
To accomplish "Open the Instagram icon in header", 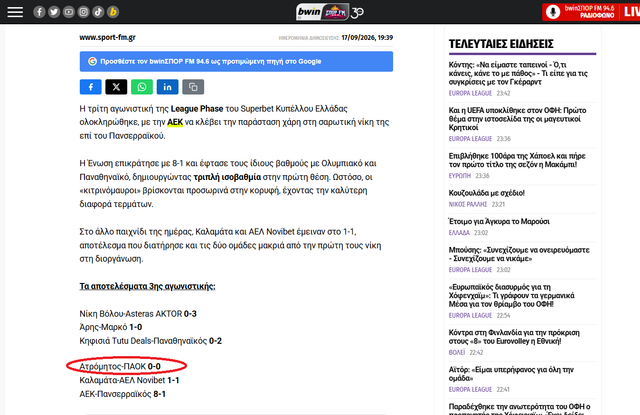I will point(83,12).
